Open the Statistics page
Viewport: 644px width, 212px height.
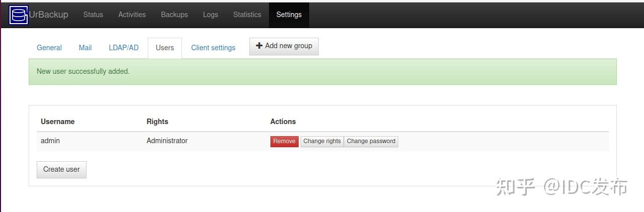pos(247,15)
